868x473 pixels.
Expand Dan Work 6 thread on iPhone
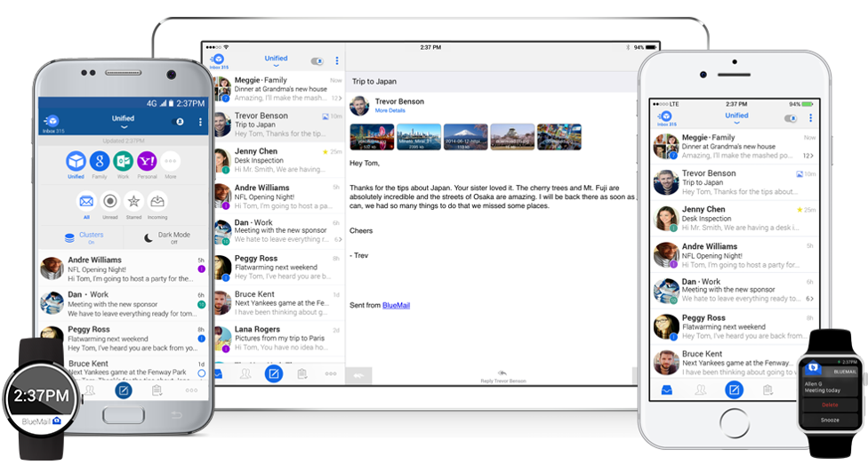[810, 299]
